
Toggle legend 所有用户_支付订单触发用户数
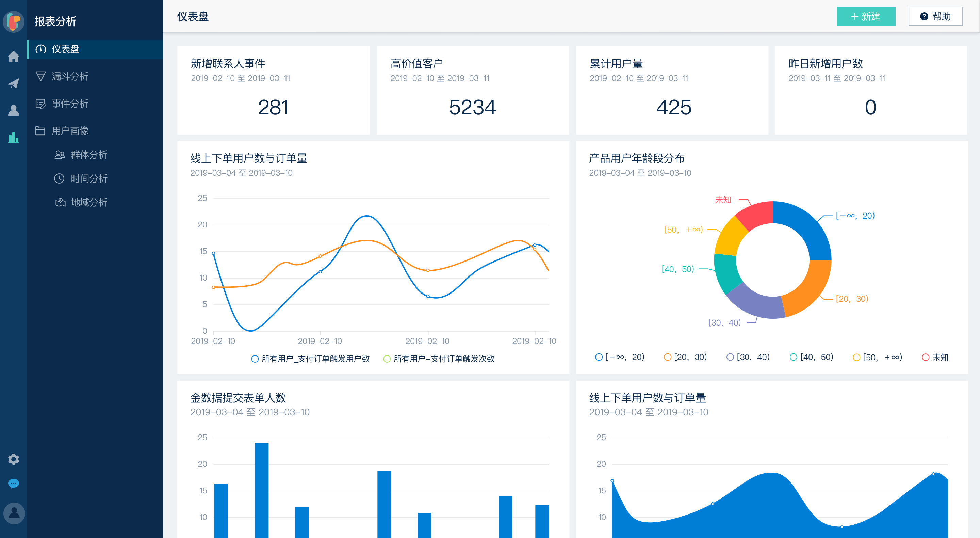(x=310, y=359)
